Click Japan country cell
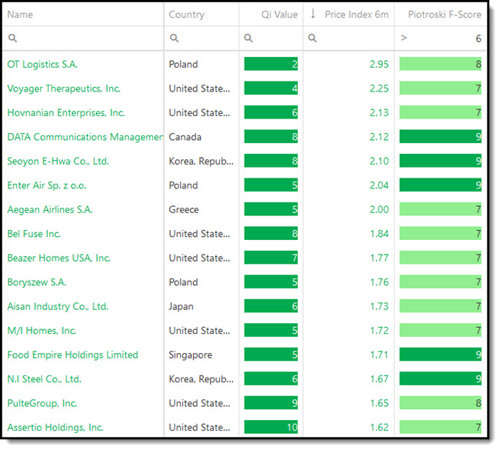 click(x=181, y=306)
